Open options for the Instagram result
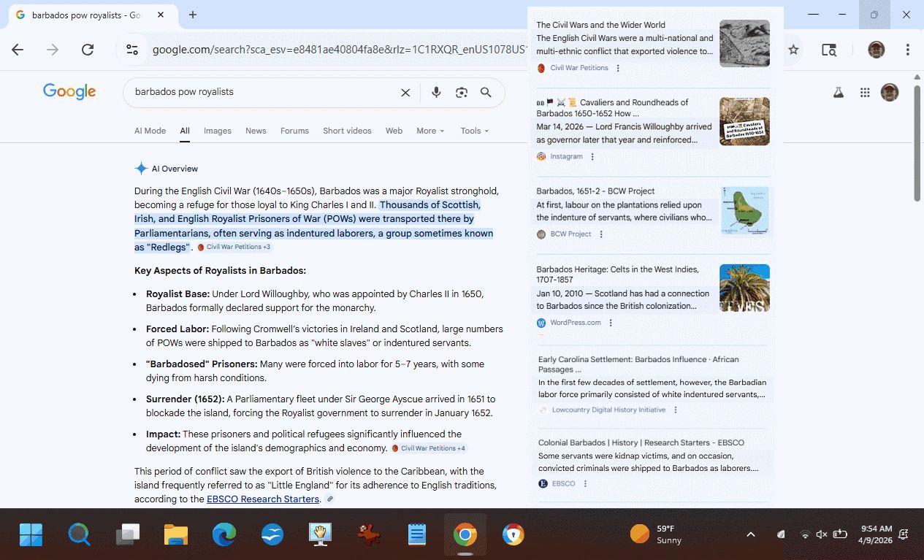Viewport: 924px width, 560px height. tap(592, 156)
